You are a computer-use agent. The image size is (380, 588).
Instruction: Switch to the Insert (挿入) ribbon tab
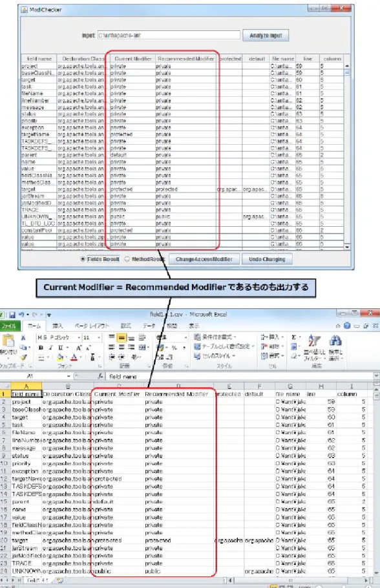pos(58,326)
